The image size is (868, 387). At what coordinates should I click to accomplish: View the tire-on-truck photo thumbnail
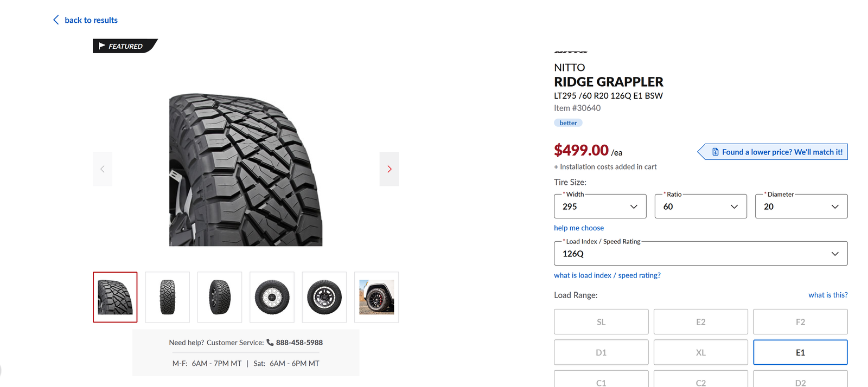[x=376, y=297]
